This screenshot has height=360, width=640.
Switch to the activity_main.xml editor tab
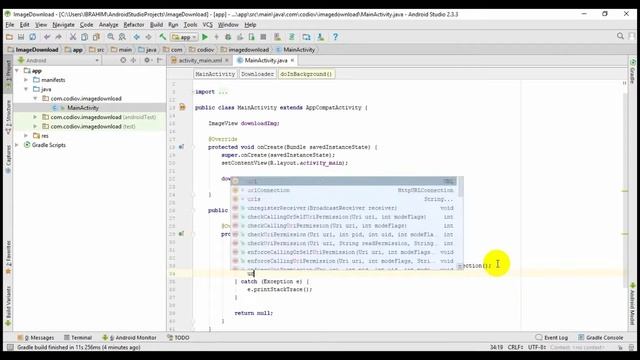tap(200, 60)
